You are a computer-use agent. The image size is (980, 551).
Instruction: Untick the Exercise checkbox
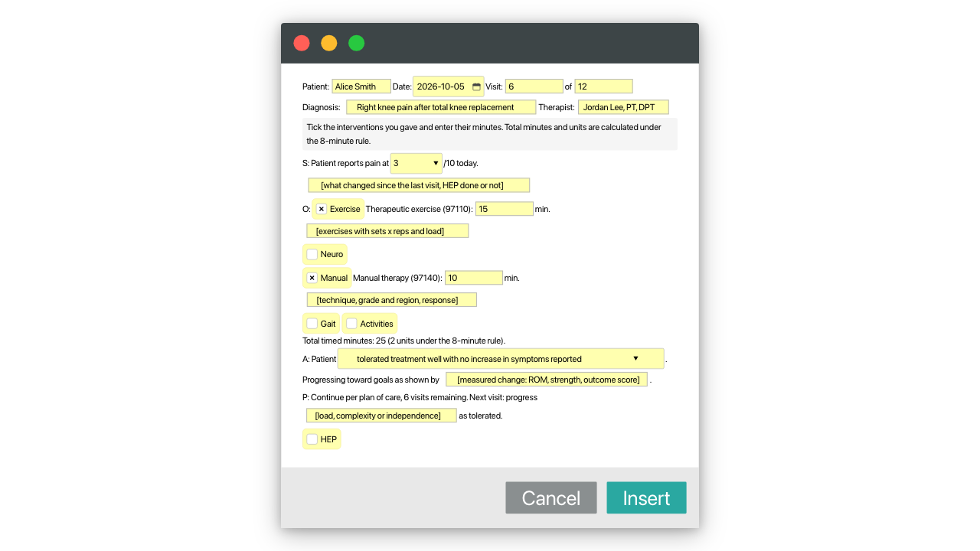pos(322,209)
